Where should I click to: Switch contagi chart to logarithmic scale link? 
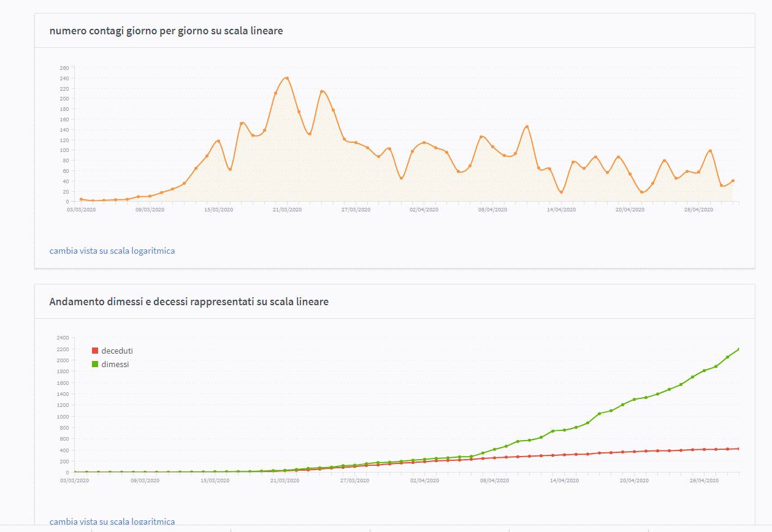112,251
